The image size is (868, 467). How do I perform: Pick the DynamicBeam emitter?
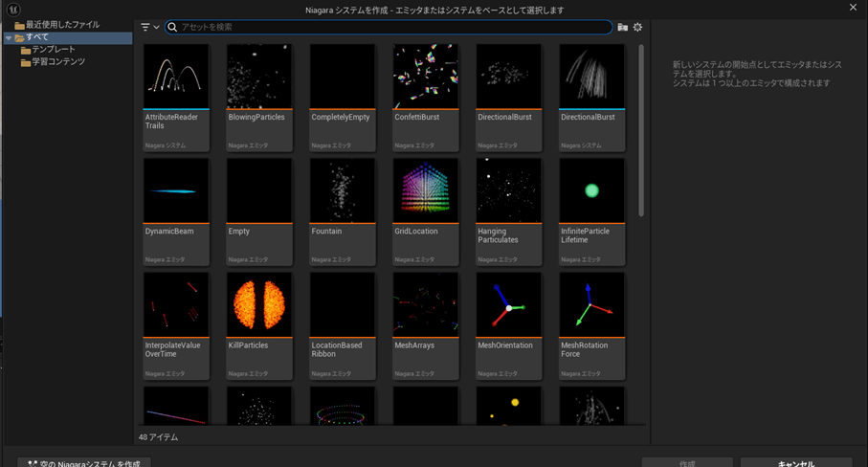176,211
